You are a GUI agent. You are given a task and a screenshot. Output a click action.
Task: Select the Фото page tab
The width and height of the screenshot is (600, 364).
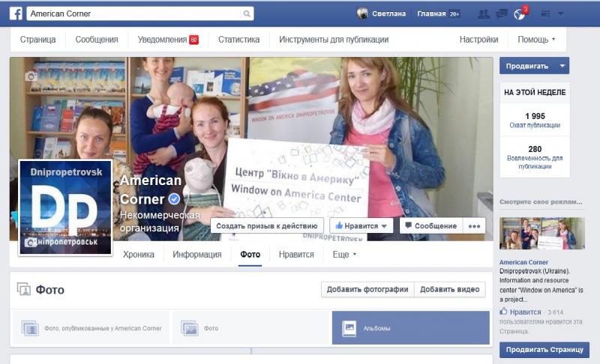coord(250,255)
